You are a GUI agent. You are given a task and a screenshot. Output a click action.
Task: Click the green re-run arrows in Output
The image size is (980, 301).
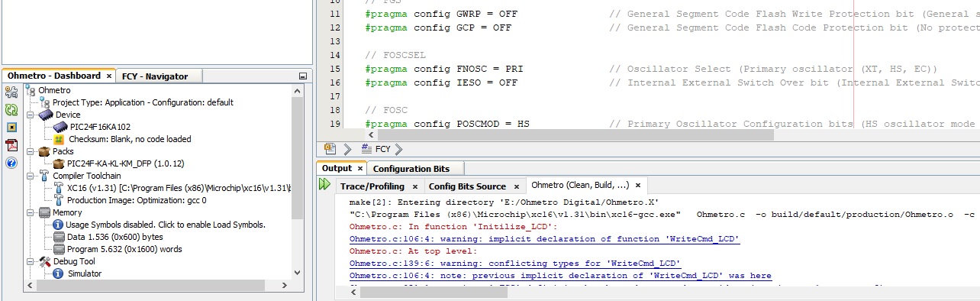coord(325,184)
